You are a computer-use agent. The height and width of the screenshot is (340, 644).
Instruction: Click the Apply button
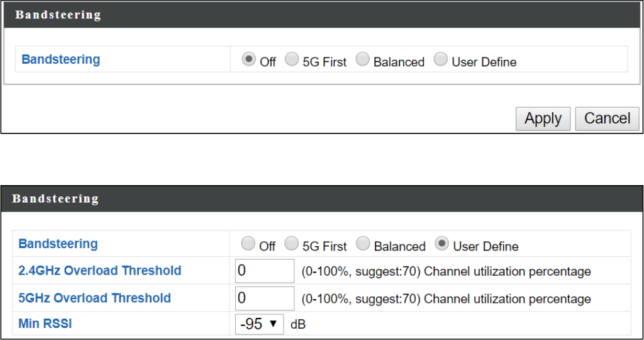[x=543, y=118]
